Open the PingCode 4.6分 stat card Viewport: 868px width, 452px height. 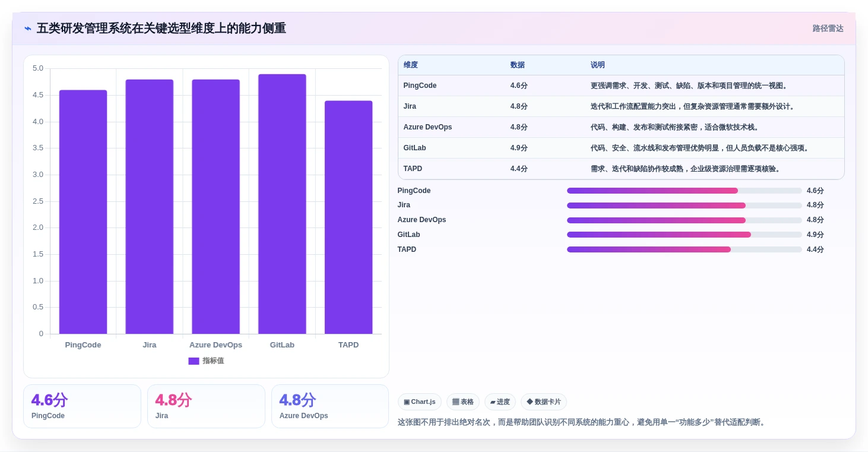click(x=82, y=406)
